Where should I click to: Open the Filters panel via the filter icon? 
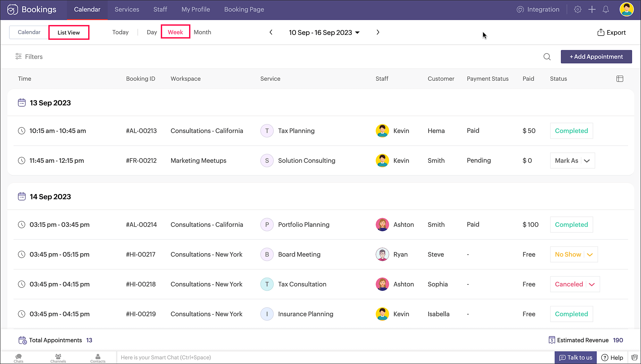18,57
